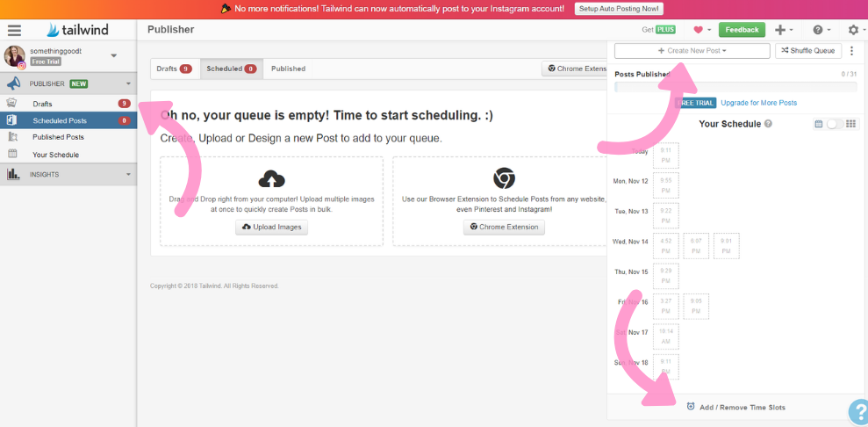
Task: Click the grid view icon beside toggle
Action: pos(851,124)
